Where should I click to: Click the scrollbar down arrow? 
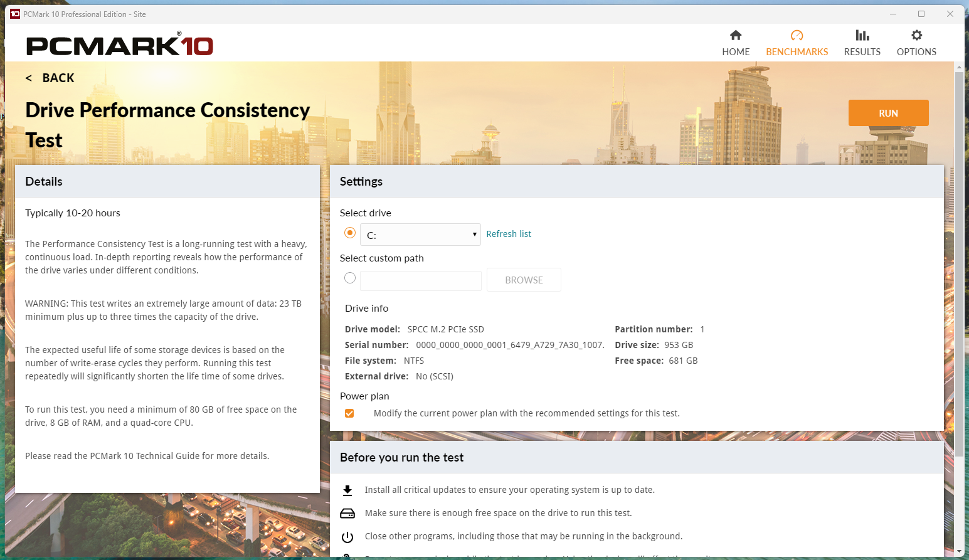click(959, 552)
